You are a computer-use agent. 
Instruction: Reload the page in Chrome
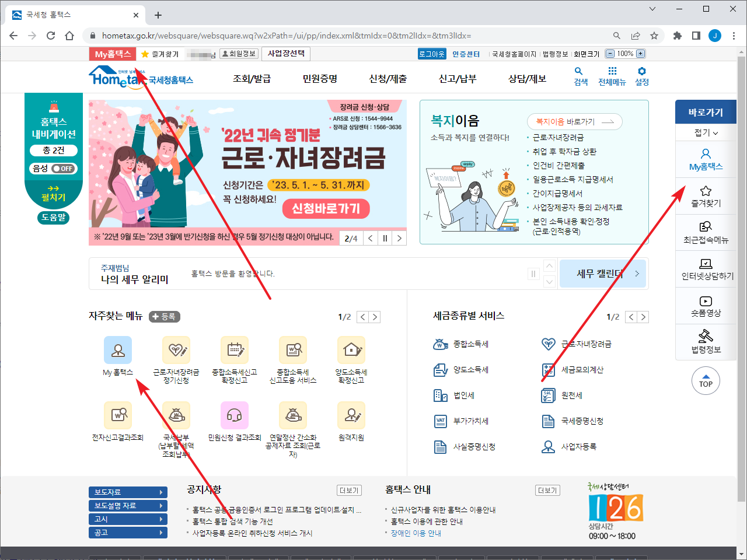pos(51,36)
